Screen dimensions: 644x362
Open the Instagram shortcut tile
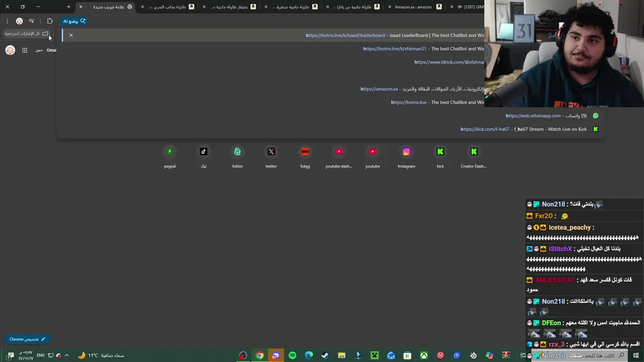click(407, 157)
